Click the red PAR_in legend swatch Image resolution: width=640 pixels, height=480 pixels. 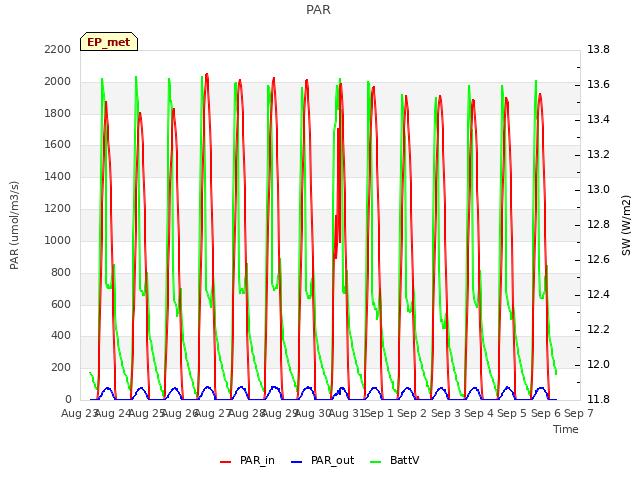point(225,462)
